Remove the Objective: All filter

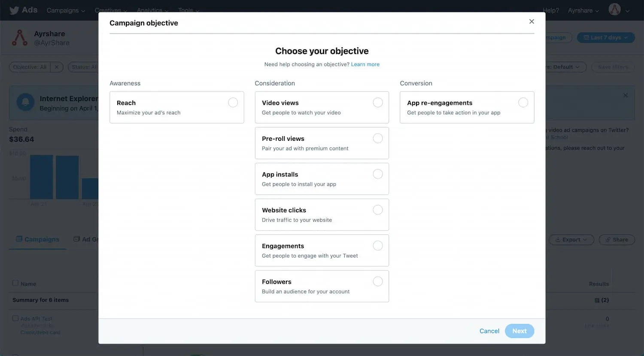click(x=57, y=67)
